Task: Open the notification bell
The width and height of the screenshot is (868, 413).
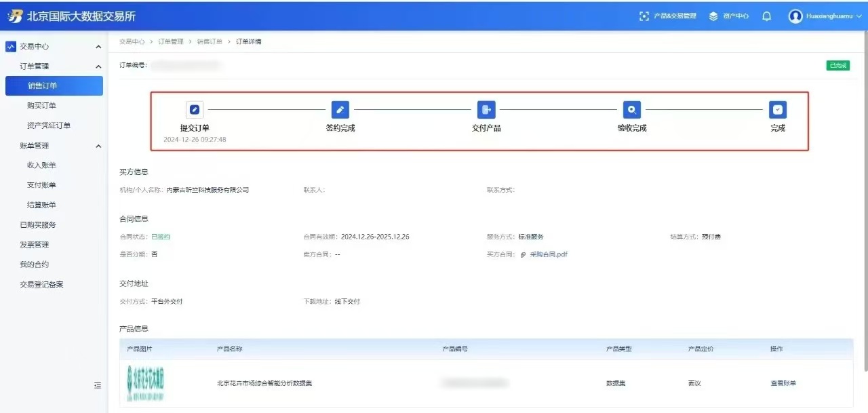Action: tap(767, 16)
